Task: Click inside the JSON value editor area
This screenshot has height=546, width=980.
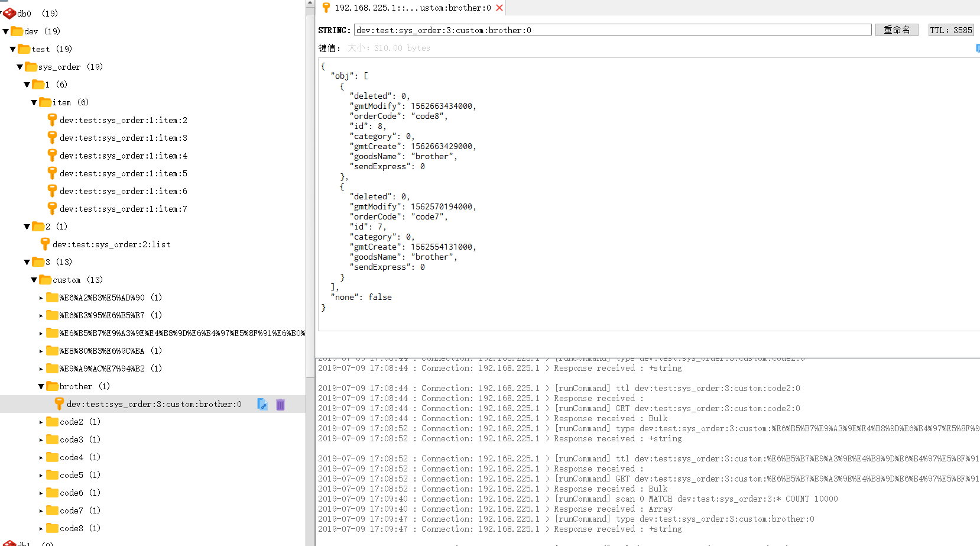Action: (649, 194)
